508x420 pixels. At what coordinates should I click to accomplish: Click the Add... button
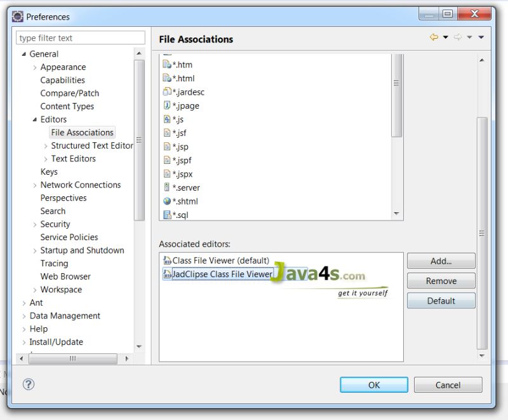(x=441, y=261)
